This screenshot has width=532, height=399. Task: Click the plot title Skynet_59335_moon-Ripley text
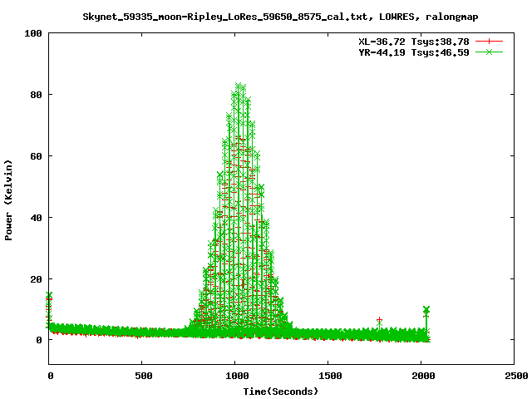click(280, 17)
